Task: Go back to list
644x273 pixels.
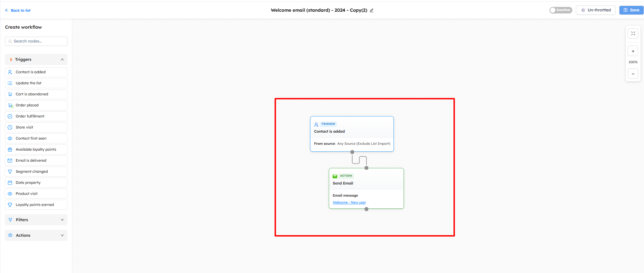Action: 18,10
